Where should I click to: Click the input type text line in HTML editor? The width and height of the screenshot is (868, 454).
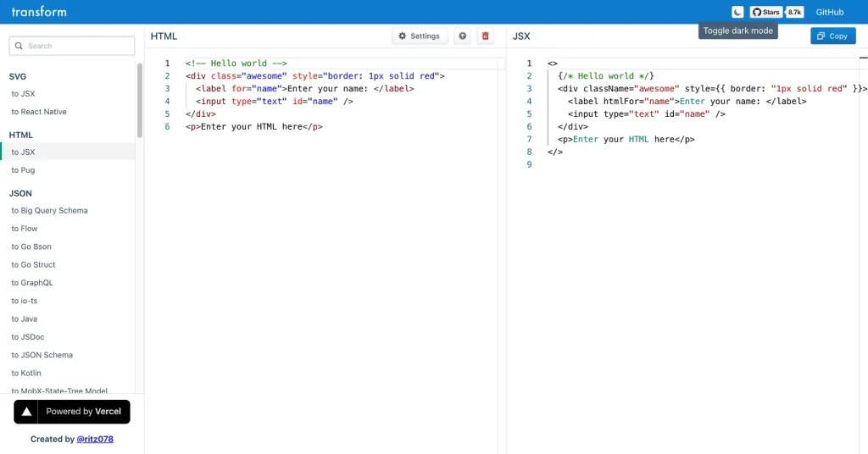click(275, 101)
